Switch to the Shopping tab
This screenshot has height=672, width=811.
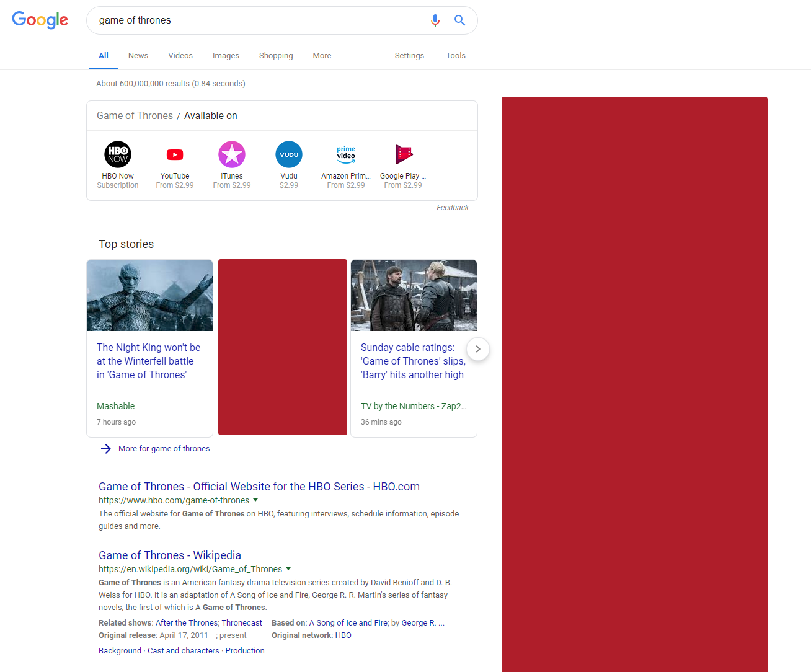(x=276, y=56)
